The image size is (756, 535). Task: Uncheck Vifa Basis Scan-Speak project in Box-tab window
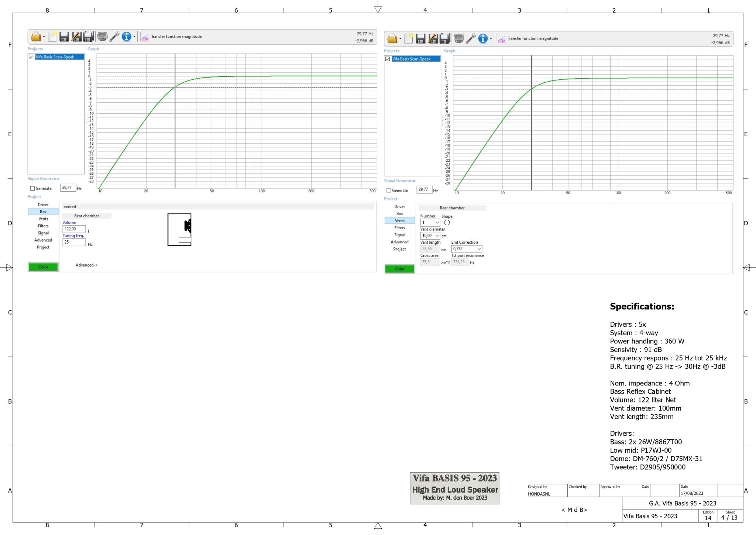pos(31,57)
